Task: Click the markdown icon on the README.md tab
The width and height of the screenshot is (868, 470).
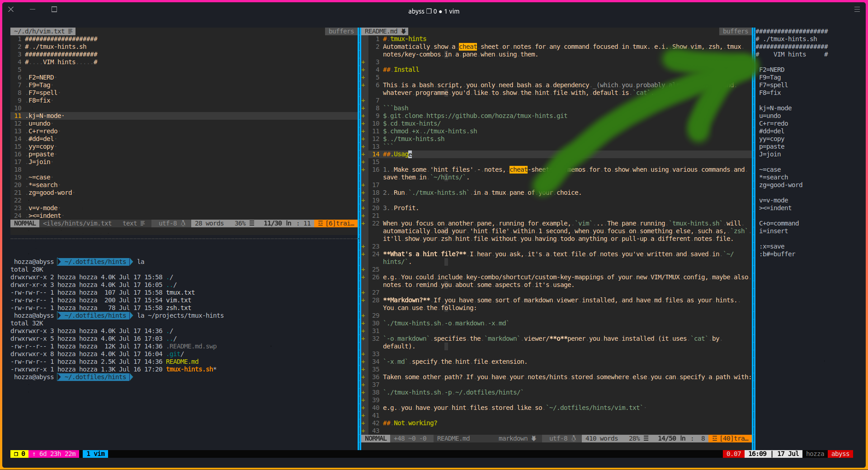Action: (404, 31)
